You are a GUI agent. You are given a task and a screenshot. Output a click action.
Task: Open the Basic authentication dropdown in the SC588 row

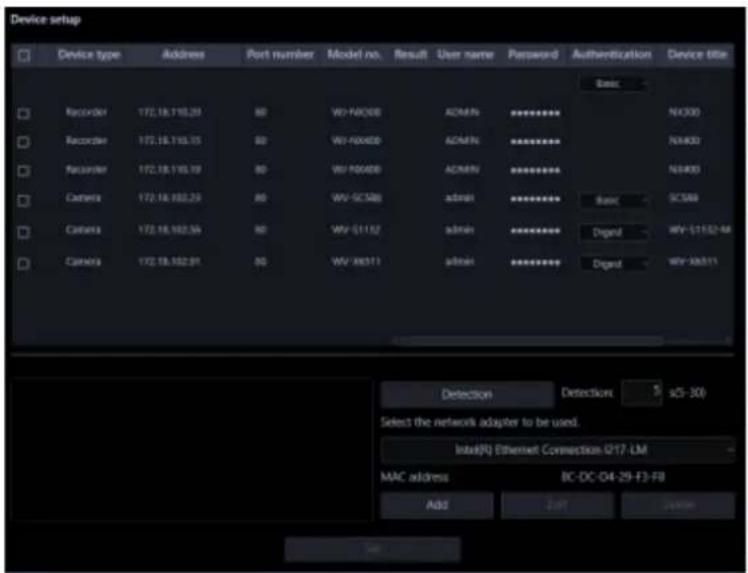point(613,200)
